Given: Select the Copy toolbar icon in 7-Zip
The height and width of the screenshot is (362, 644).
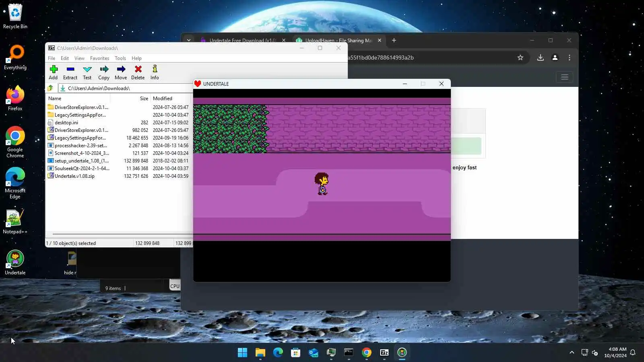Looking at the screenshot, I should point(104,72).
